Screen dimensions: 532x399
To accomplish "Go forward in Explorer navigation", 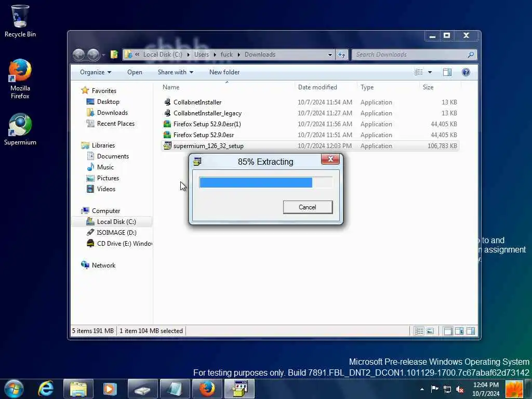I will [x=94, y=55].
